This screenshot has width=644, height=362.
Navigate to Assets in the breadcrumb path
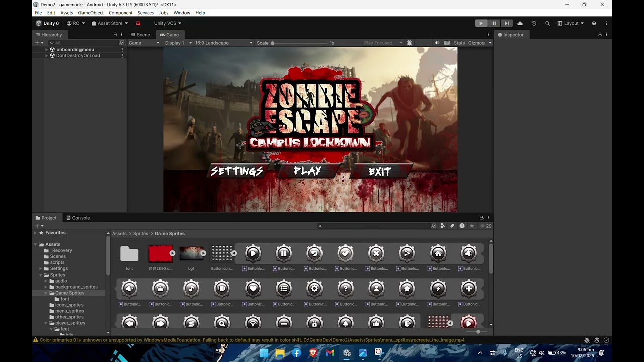click(x=119, y=233)
